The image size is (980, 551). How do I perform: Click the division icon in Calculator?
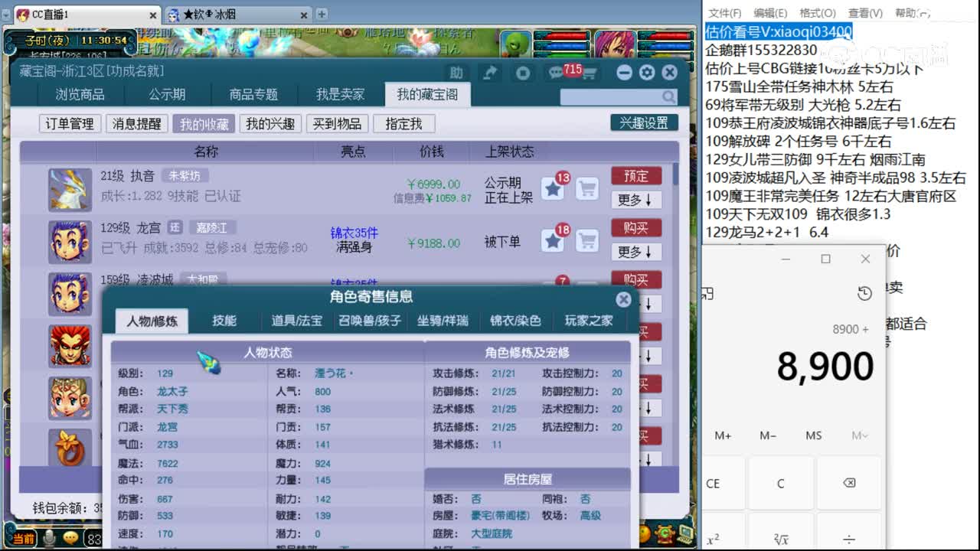click(x=850, y=538)
